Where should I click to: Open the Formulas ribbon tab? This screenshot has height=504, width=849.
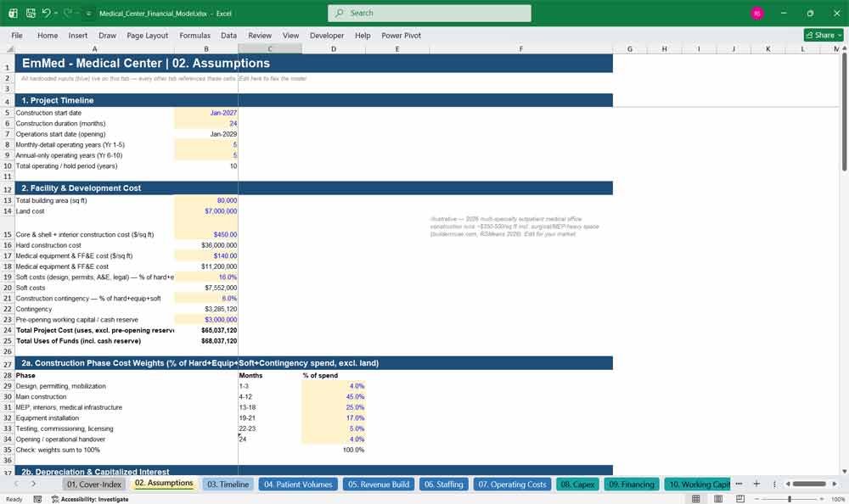click(195, 35)
